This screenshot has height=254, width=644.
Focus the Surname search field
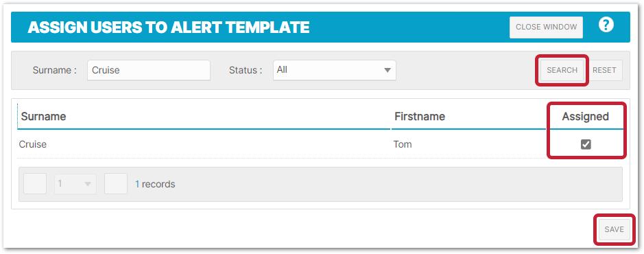pos(149,70)
